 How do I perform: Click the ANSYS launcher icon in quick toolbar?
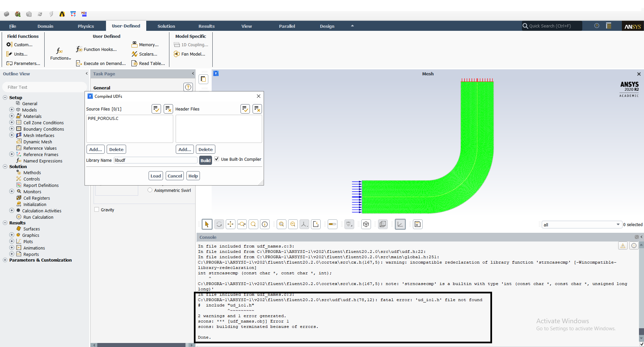point(62,14)
